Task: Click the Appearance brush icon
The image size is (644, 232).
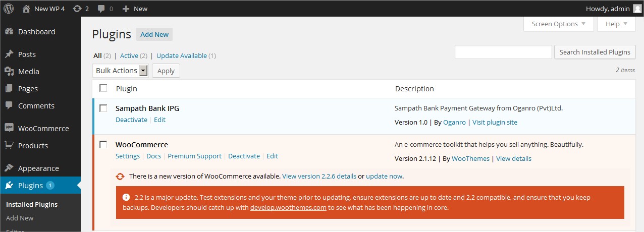Action: (9, 168)
